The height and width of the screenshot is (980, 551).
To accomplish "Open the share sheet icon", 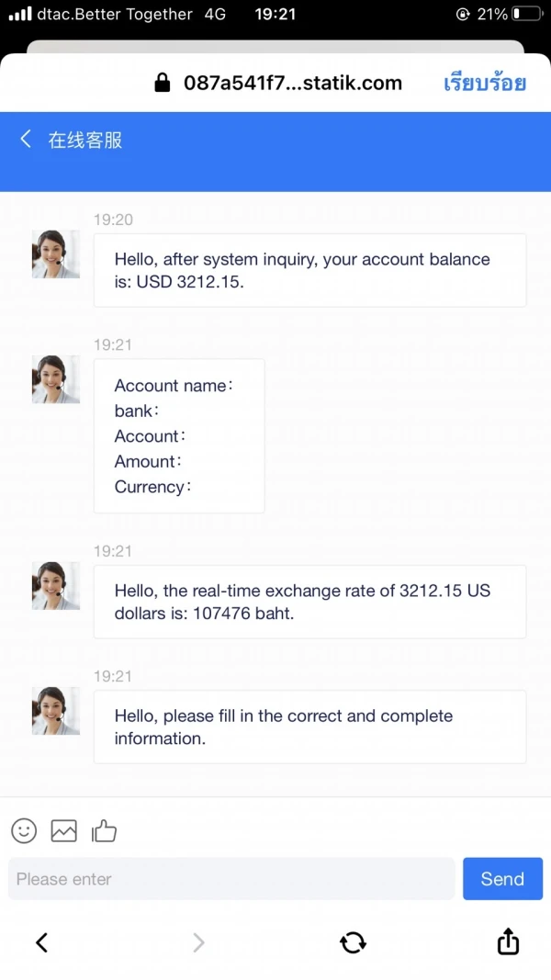I will (508, 941).
